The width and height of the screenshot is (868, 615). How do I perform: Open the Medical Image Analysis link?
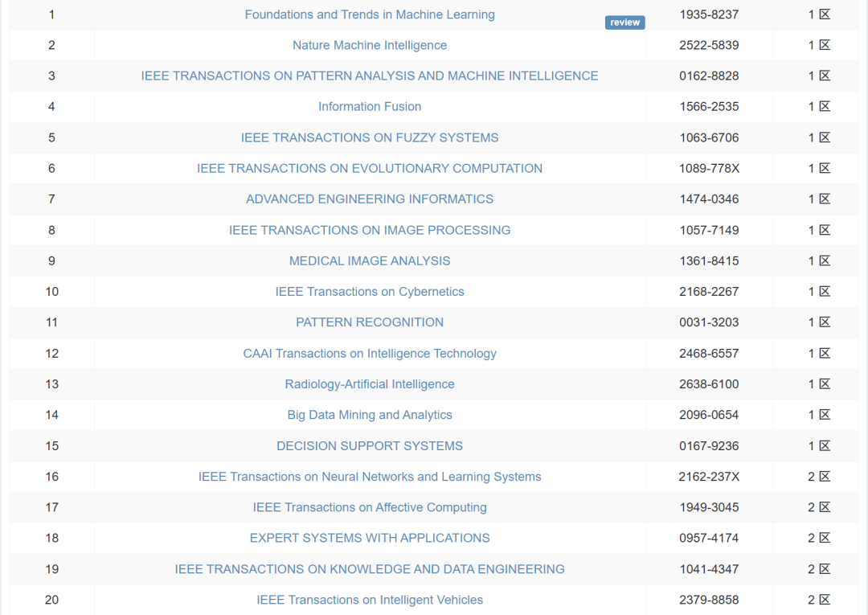pyautogui.click(x=370, y=260)
